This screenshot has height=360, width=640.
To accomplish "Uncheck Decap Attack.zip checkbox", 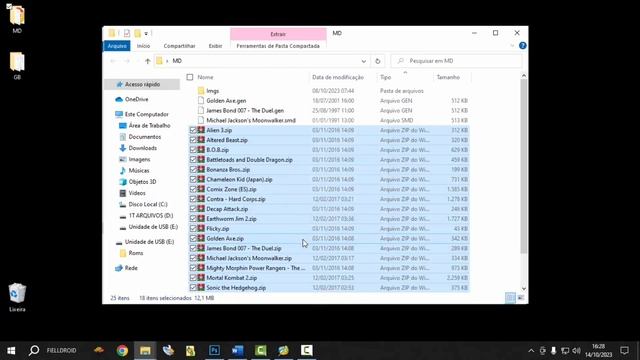I will (x=193, y=209).
